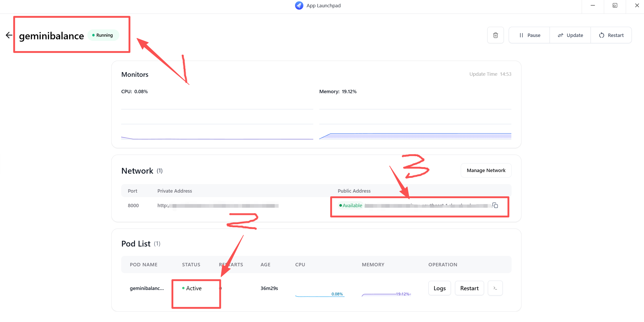Restart the app from top toolbar
Image resolution: width=644 pixels, height=322 pixels.
(611, 35)
